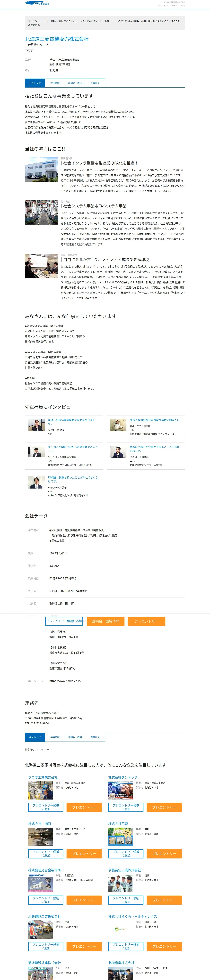
Task: Open the 会社トップ tab under the company header
Action: pyautogui.click(x=35, y=83)
